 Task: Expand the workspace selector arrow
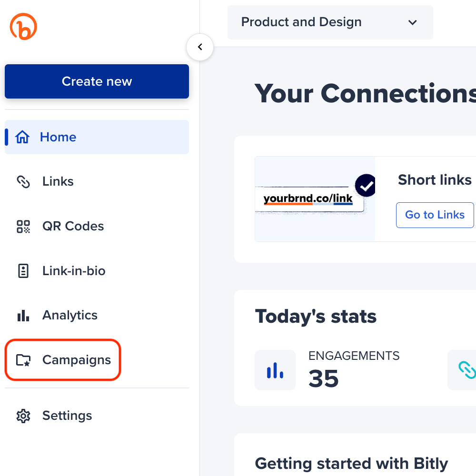pyautogui.click(x=412, y=22)
